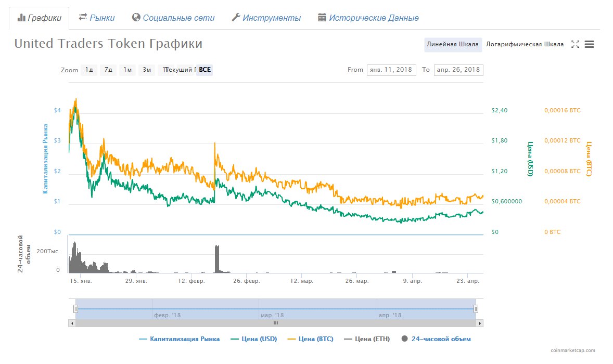Toggle Цена (BTC) legend series
The height and width of the screenshot is (364, 613).
click(311, 340)
